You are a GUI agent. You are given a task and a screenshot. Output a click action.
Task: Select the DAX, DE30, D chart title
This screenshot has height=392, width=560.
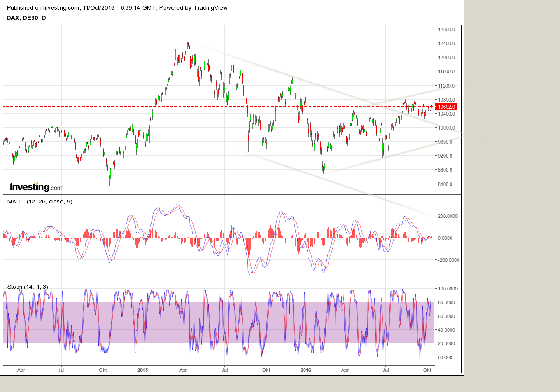pyautogui.click(x=26, y=18)
